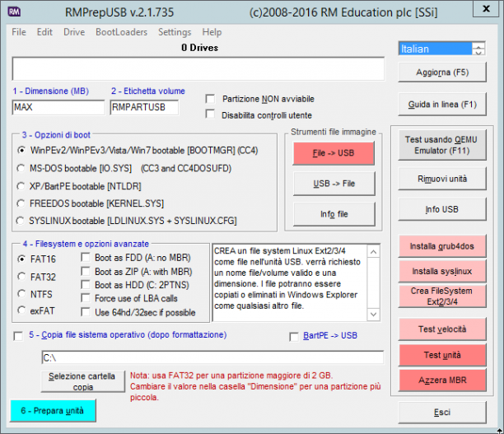Click the language selector up arrow

point(478,45)
